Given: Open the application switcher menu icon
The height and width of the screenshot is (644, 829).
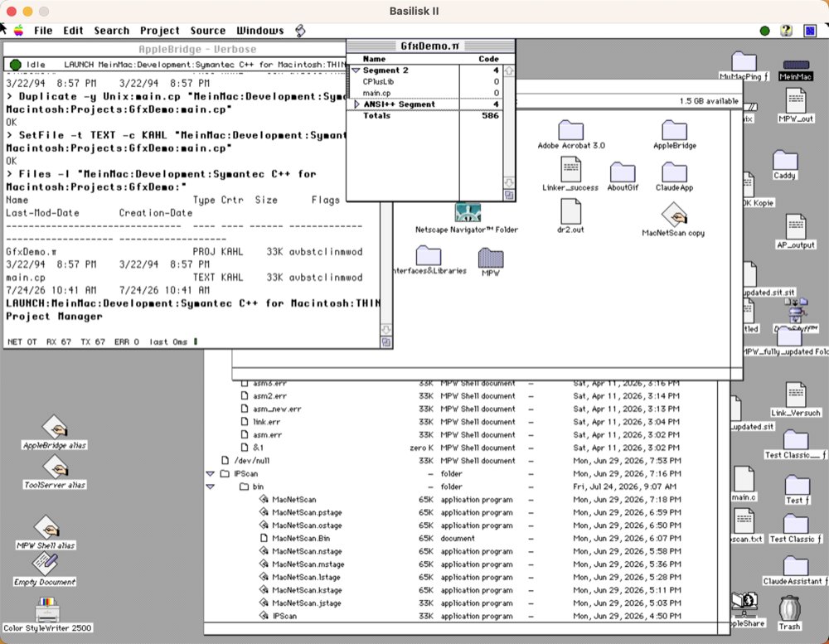Looking at the screenshot, I should click(x=810, y=31).
